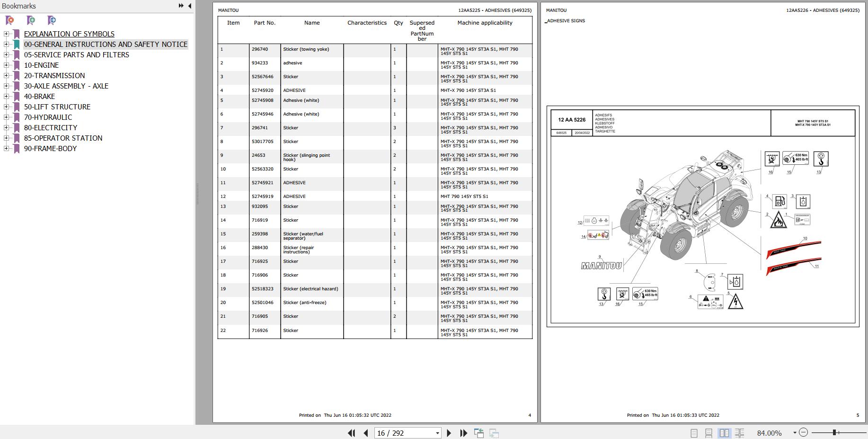
Task: Open the zoom level dropdown arrow
Action: pyautogui.click(x=795, y=432)
